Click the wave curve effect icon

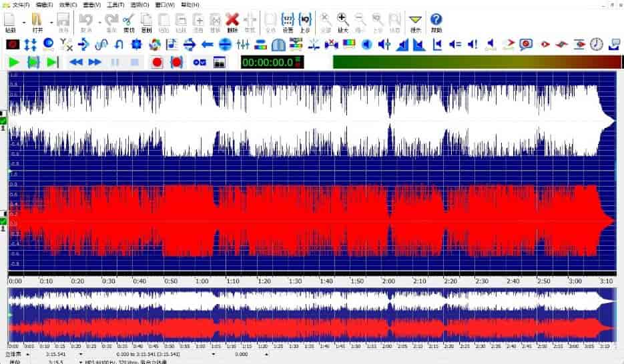[x=101, y=45]
